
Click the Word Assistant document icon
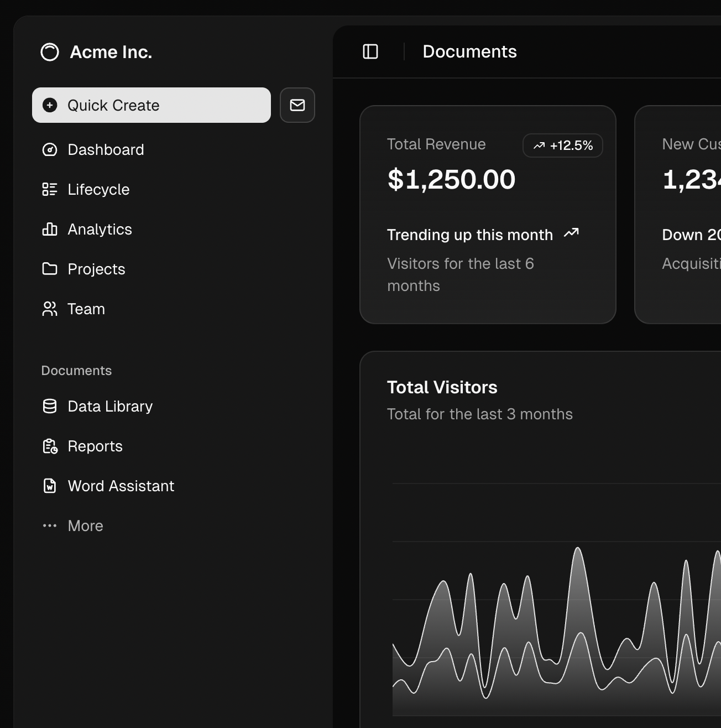click(49, 486)
